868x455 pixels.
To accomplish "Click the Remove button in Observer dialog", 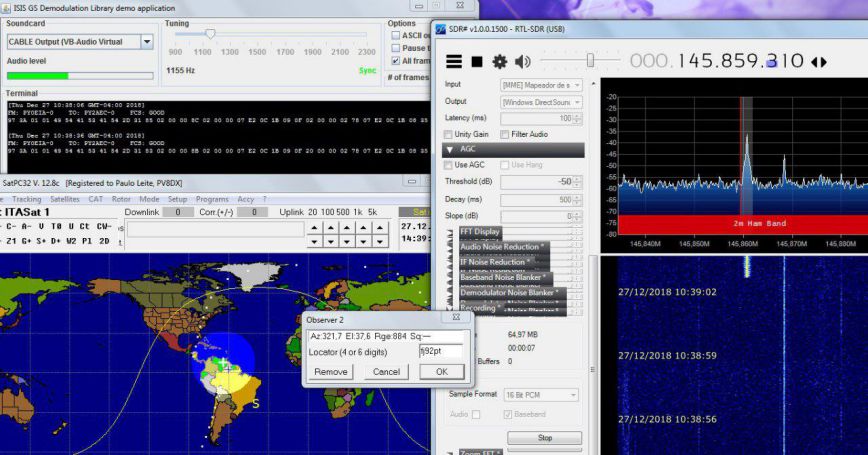I will pos(330,371).
